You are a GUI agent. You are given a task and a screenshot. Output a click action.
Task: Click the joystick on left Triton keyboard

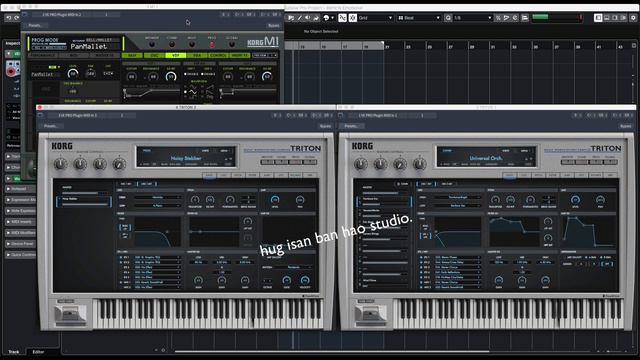(70, 314)
